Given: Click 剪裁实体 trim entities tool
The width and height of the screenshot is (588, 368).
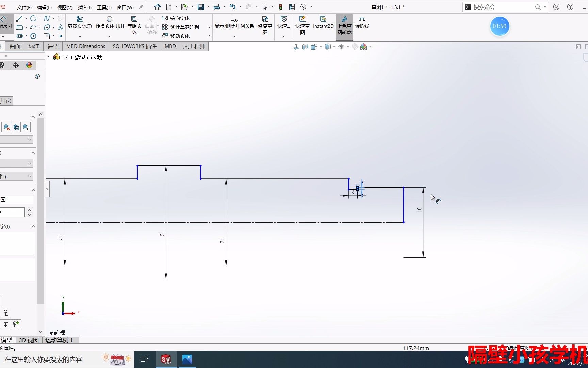Looking at the screenshot, I should 80,22.
